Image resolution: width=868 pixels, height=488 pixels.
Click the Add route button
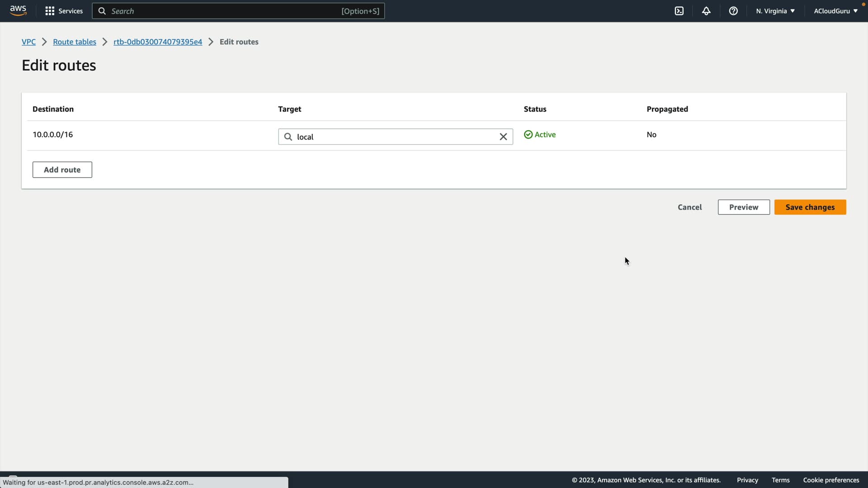(62, 170)
